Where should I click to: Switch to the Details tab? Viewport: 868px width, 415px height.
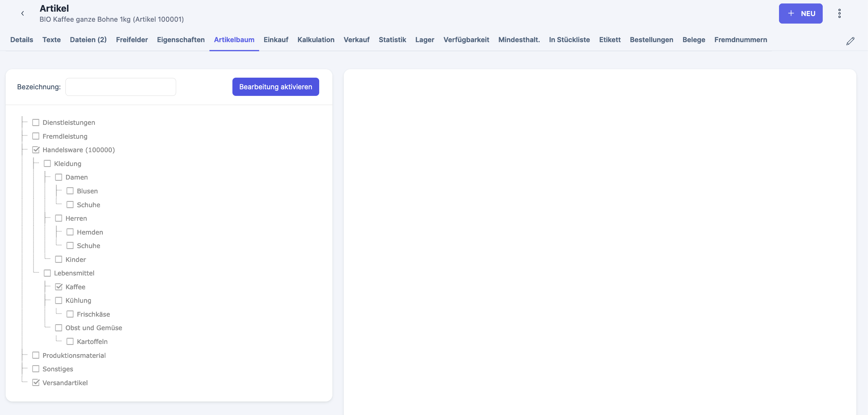point(22,40)
